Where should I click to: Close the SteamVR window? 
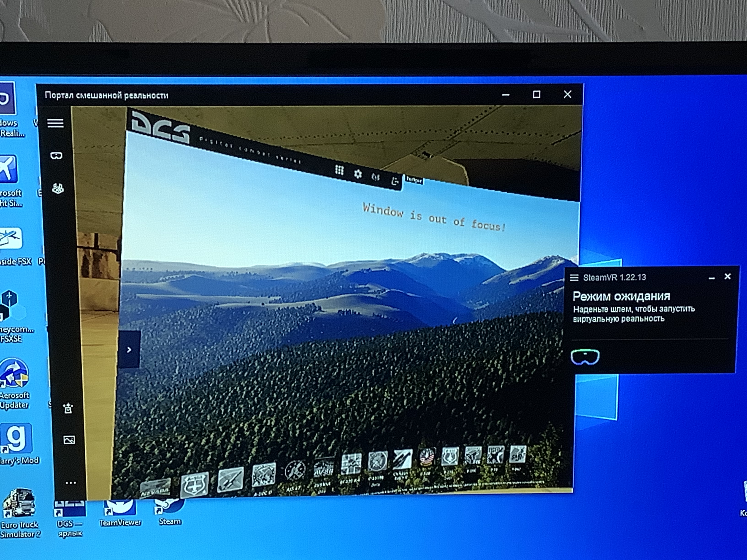tap(728, 277)
